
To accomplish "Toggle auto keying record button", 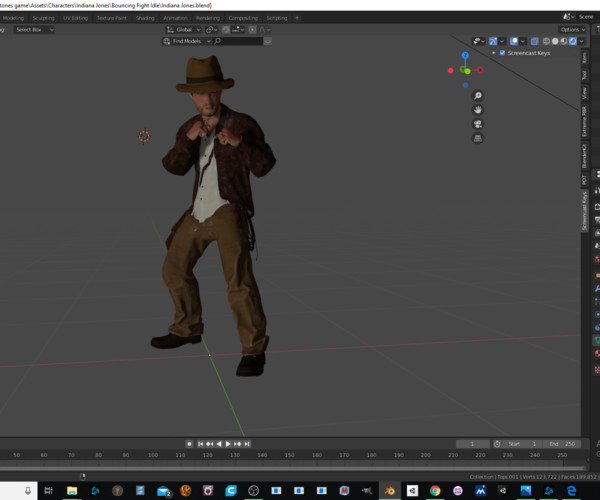I will point(189,444).
